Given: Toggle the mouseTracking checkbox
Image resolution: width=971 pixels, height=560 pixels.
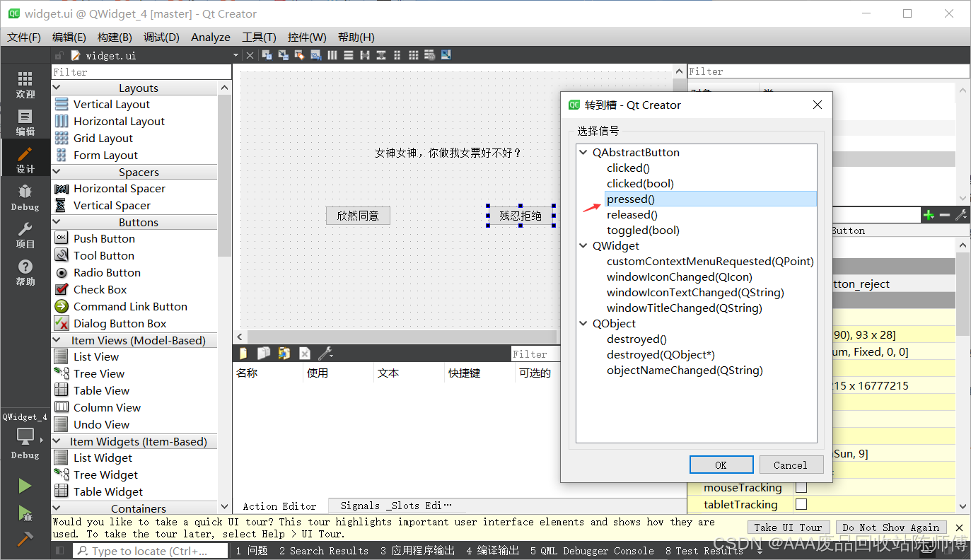Looking at the screenshot, I should (801, 487).
